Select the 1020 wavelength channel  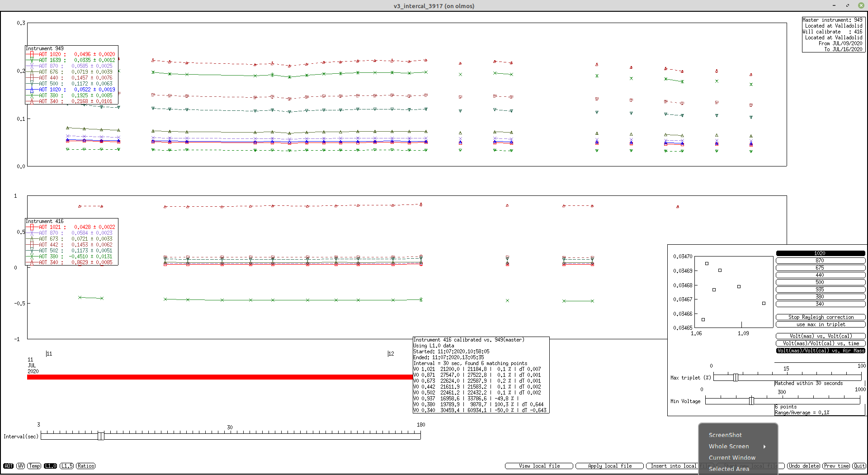[821, 253]
